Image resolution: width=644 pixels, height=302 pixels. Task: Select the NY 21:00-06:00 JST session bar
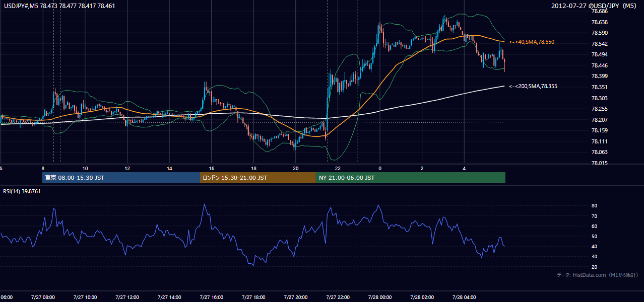(411, 178)
